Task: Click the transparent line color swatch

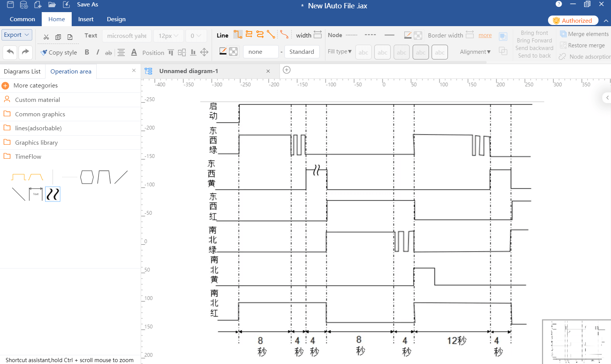Action: pos(233,51)
